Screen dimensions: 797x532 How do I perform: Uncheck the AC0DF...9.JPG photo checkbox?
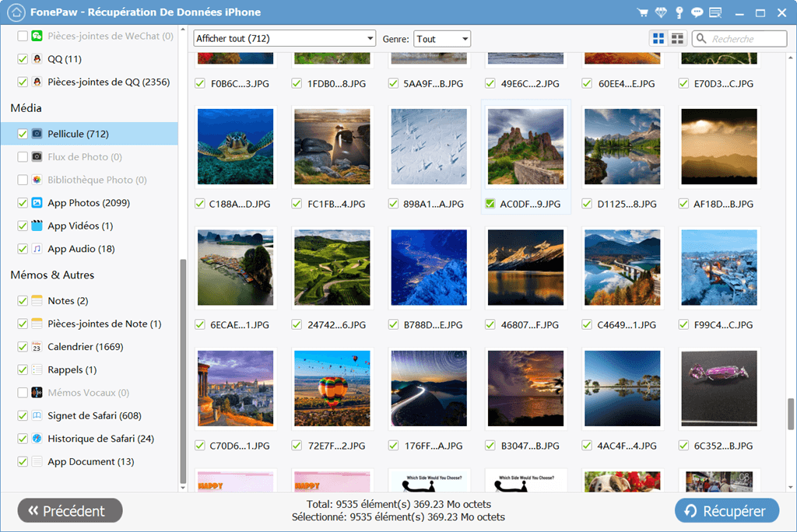tap(490, 204)
